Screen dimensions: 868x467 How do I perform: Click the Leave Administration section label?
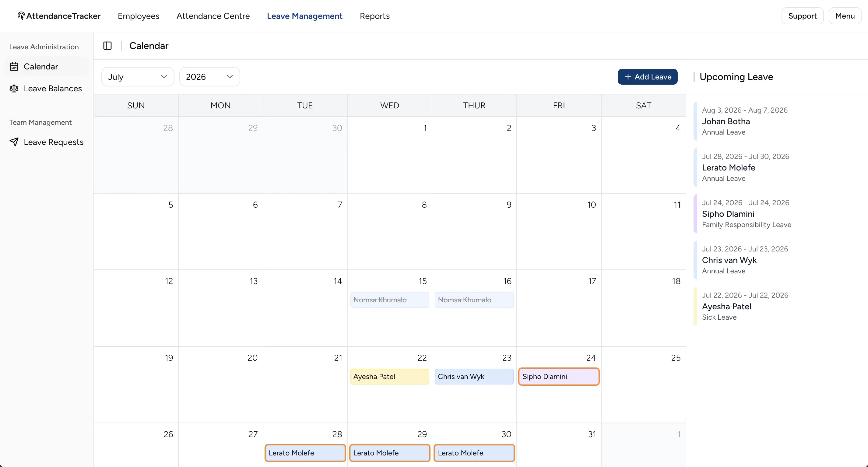[x=44, y=47]
